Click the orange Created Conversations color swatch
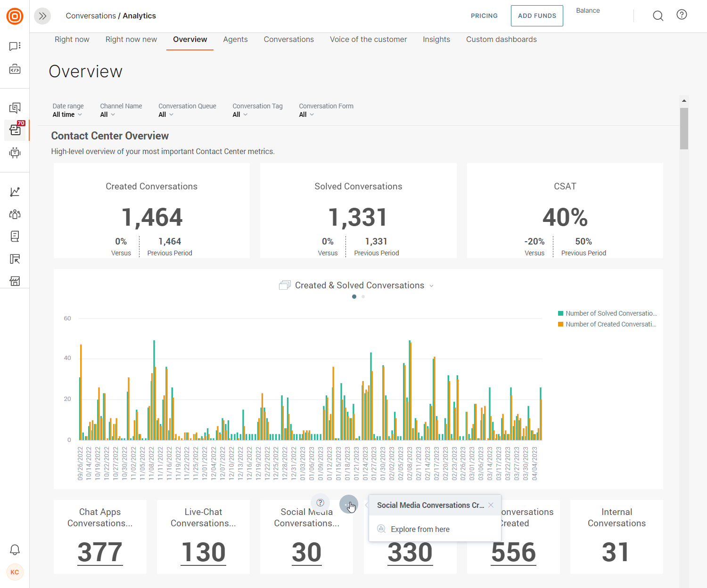 [560, 324]
